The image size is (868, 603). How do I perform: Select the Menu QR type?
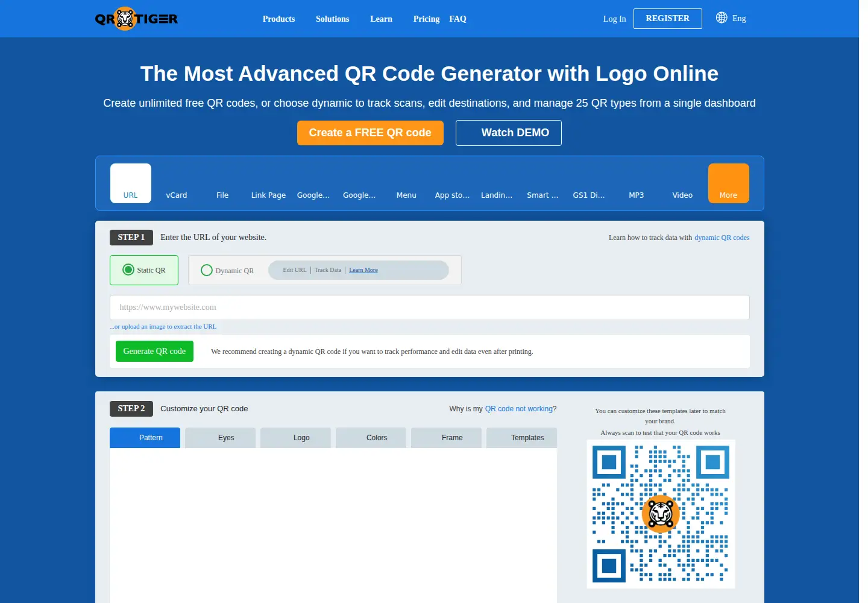tap(406, 183)
